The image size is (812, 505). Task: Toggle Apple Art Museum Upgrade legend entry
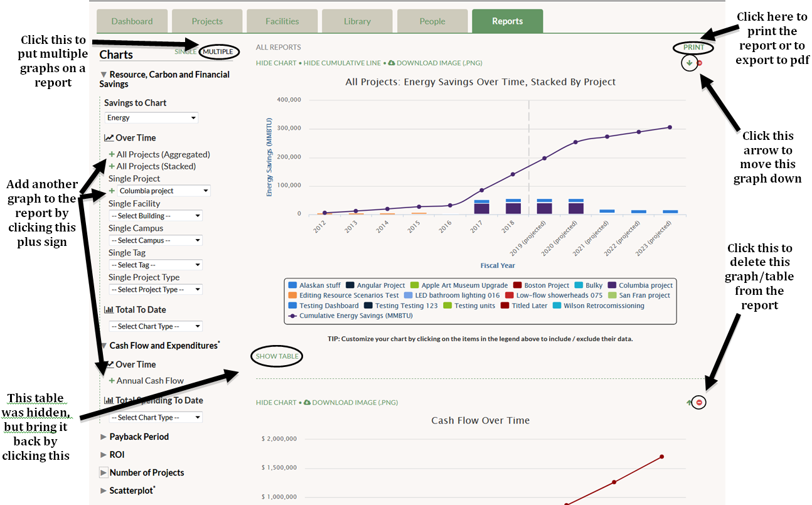459,285
